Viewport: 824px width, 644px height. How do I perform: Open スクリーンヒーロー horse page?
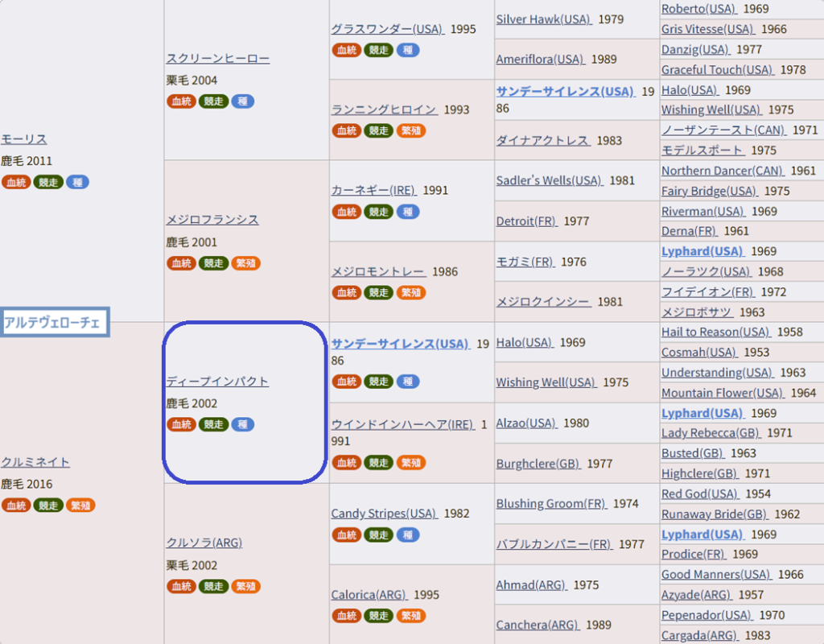pos(218,58)
